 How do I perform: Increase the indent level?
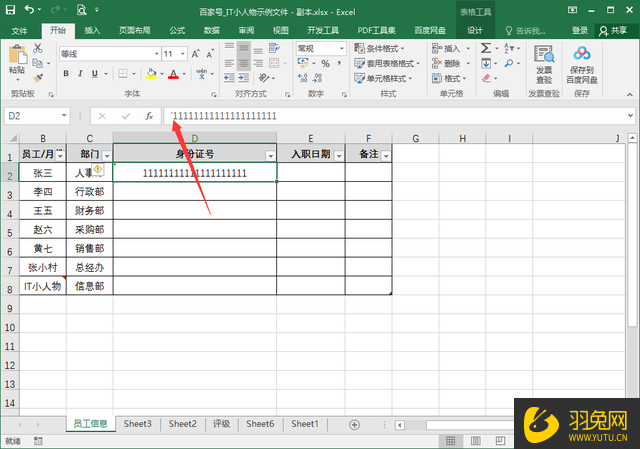click(244, 78)
